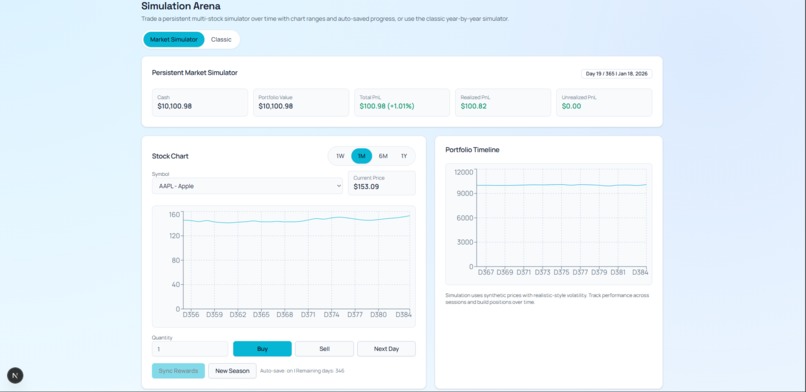Click the Quantity input field
Screen dimensions: 806x392
coord(190,349)
